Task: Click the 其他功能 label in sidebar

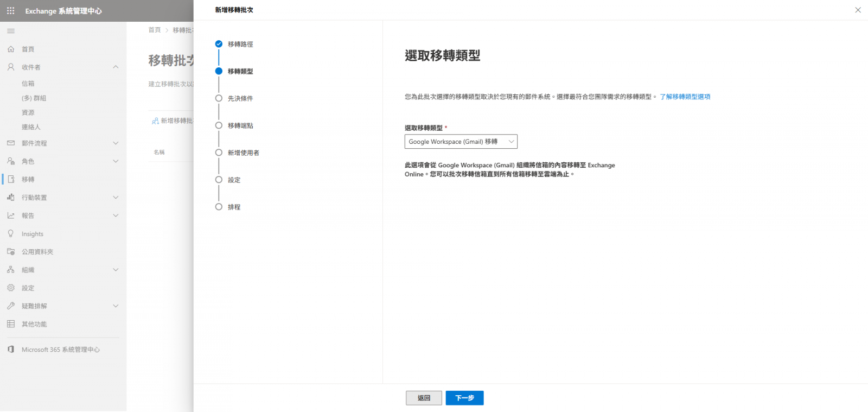Action: 34,324
